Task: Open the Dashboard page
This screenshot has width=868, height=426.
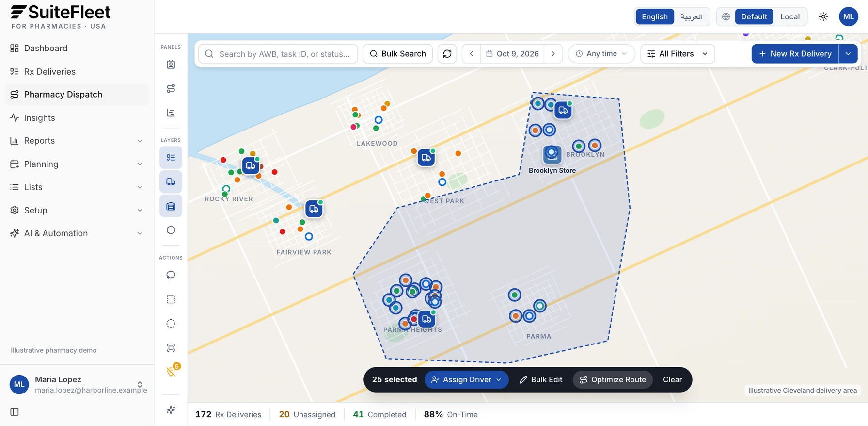Action: (x=77, y=48)
